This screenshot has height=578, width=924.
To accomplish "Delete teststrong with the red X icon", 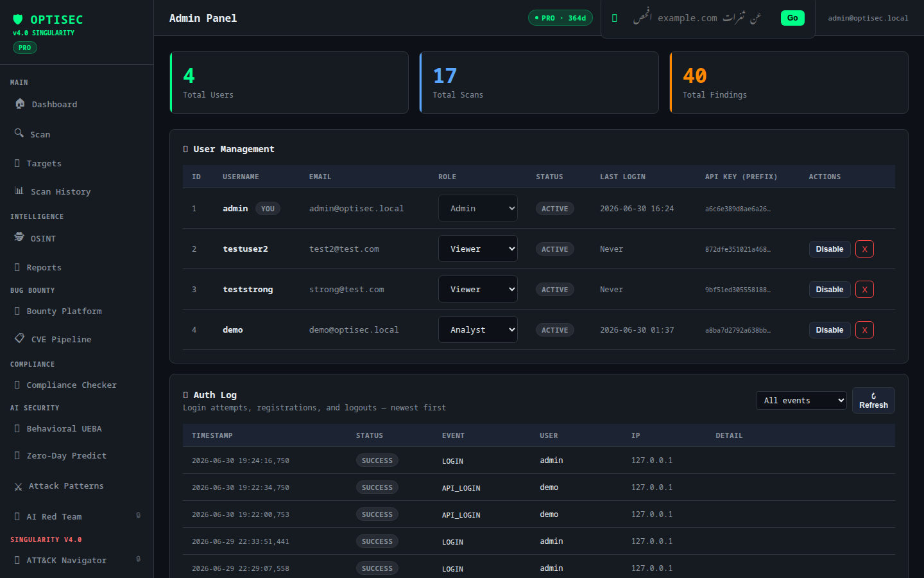I will (x=864, y=290).
